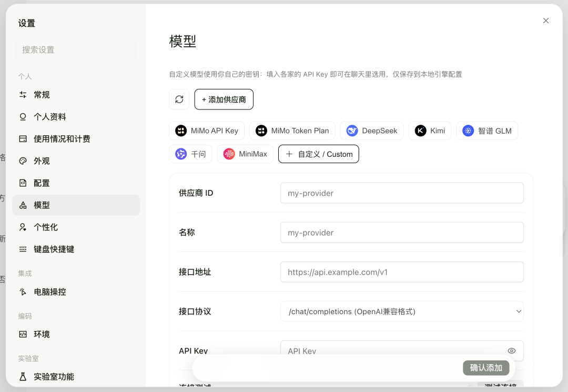Focus the 供应商 ID input field
Screen dimensions: 568x392
[x=402, y=193]
